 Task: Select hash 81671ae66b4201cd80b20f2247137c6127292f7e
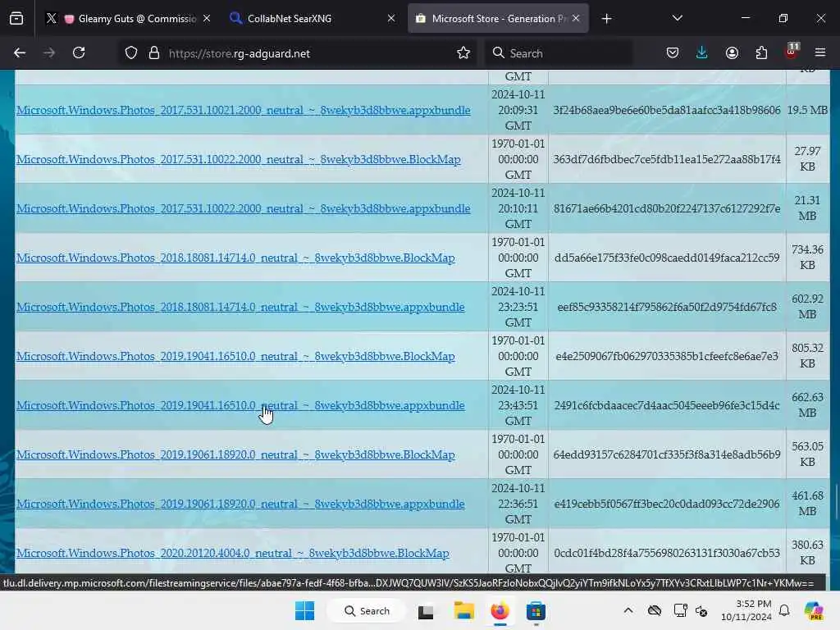667,209
